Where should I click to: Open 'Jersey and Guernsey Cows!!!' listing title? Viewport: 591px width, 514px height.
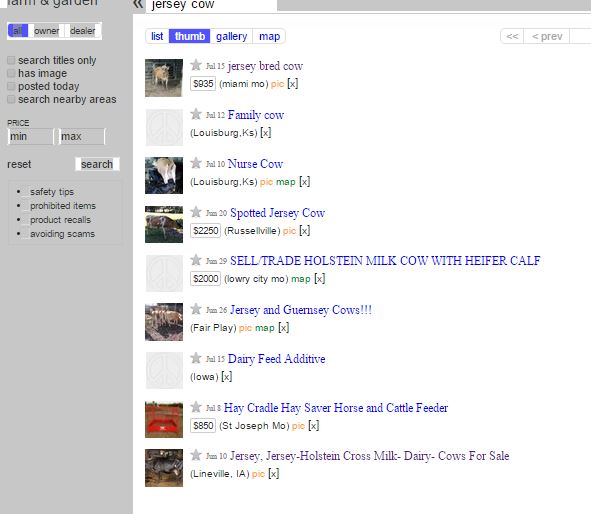coord(301,310)
